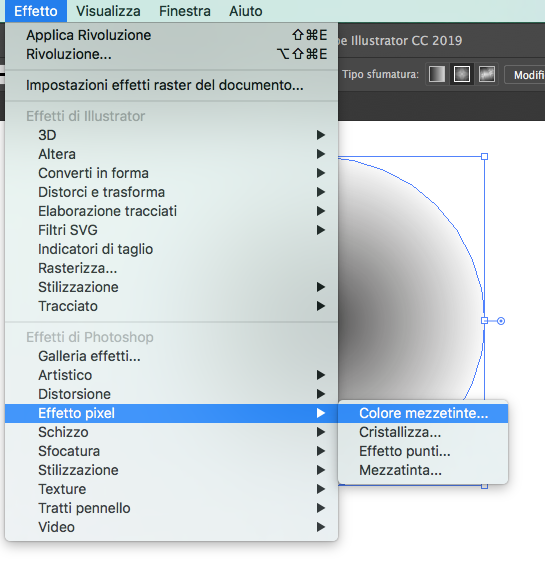
Task: Expand the Sfocatura submenu
Action: coord(171,451)
